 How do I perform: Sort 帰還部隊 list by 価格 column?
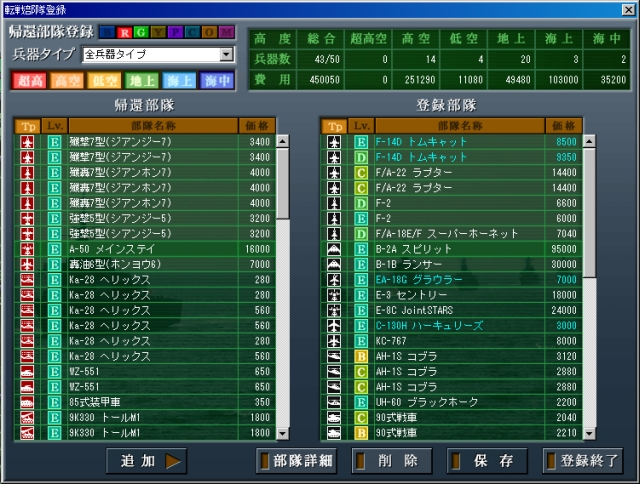[x=257, y=126]
